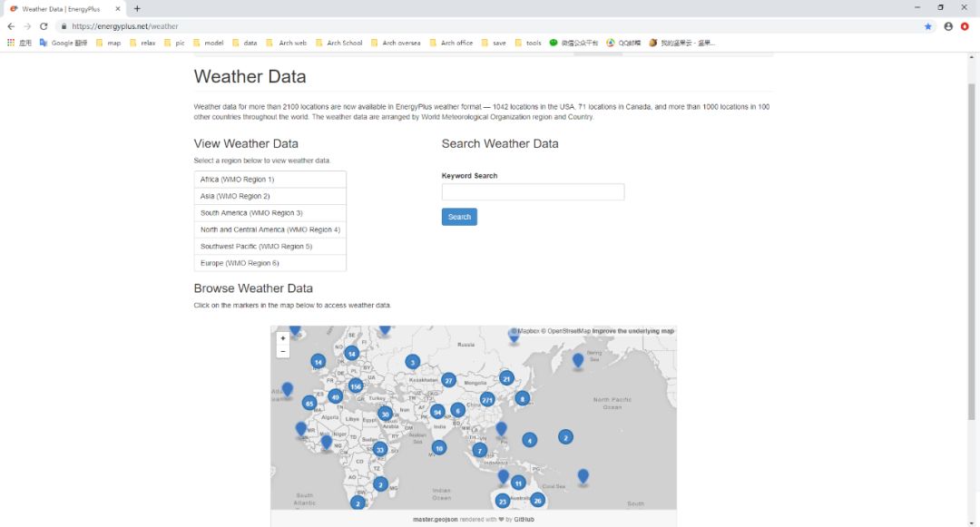Click the blue Search button
The height and width of the screenshot is (527, 980).
pyautogui.click(x=459, y=217)
